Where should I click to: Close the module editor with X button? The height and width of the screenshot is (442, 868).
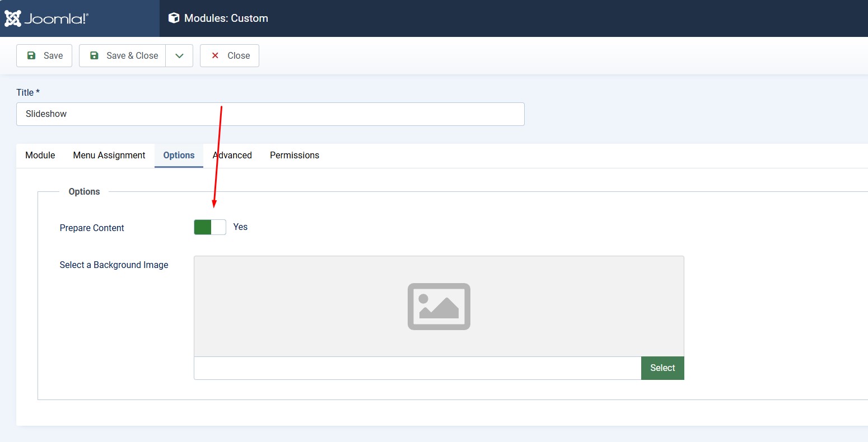230,55
